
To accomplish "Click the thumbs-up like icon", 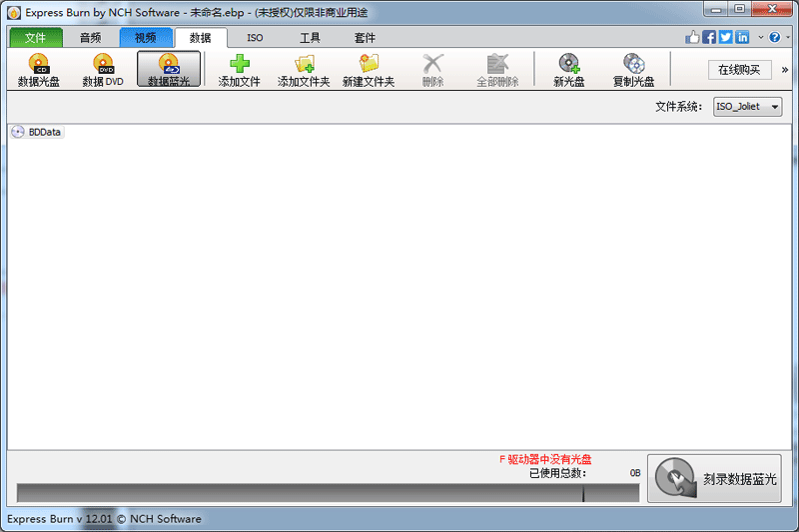I will click(x=692, y=37).
